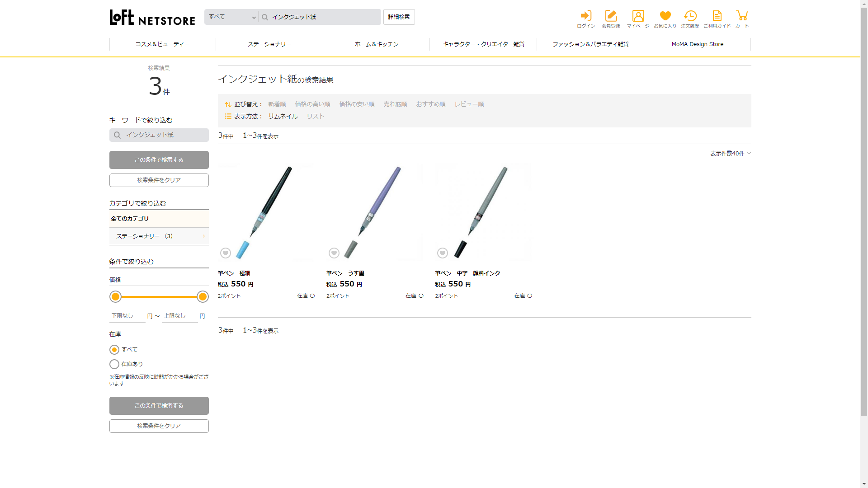Open member registration pencil icon
The image size is (868, 488).
611,16
